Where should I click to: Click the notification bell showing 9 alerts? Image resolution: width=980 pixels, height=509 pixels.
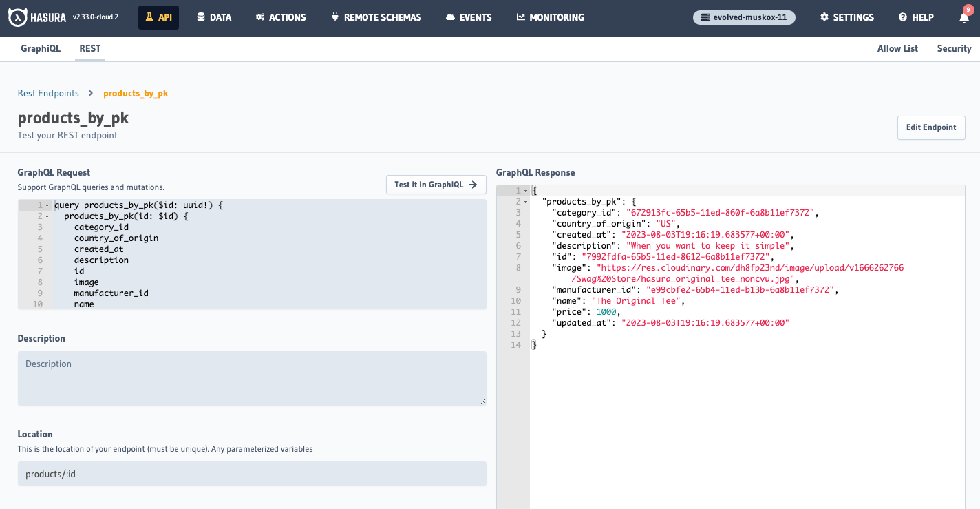pyautogui.click(x=964, y=17)
